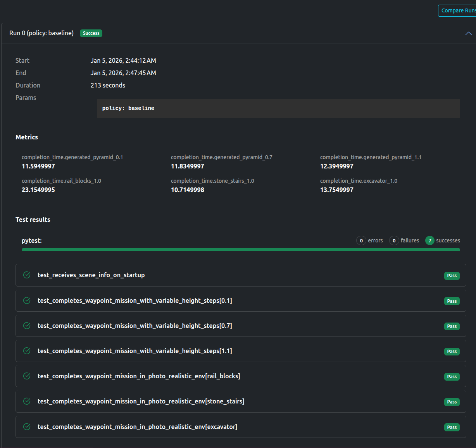Collapse the Run 0 panel chevron
Viewport: 476px width, 448px height.
tap(468, 33)
